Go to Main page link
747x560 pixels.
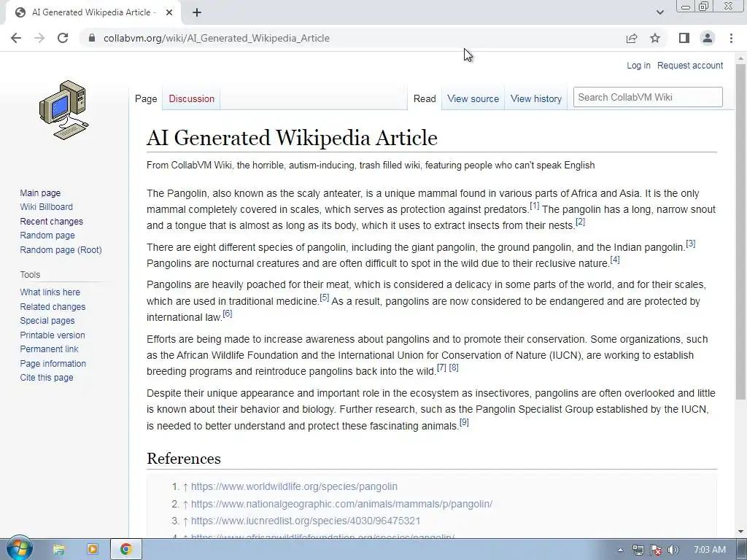[40, 192]
